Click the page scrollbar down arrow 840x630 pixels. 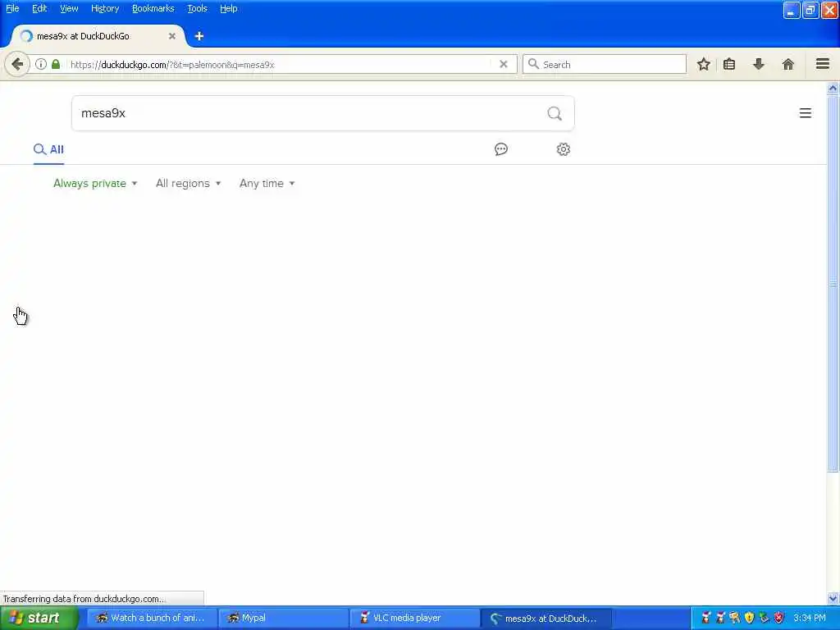point(833,598)
